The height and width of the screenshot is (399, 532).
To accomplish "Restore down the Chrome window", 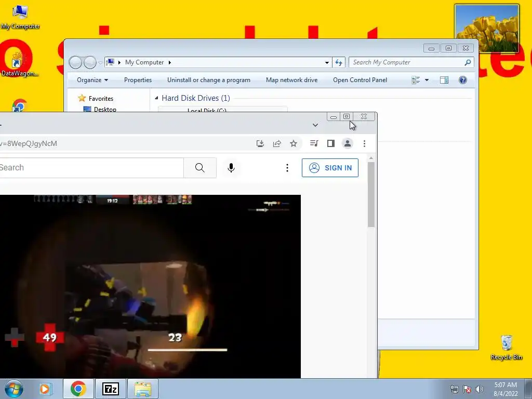I will [x=347, y=116].
